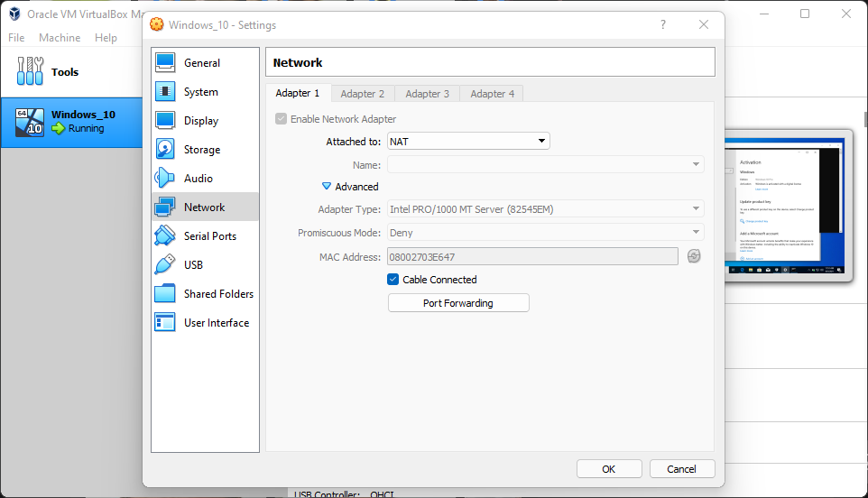Image resolution: width=868 pixels, height=498 pixels.
Task: Click the green Running arrow icon
Action: click(58, 128)
